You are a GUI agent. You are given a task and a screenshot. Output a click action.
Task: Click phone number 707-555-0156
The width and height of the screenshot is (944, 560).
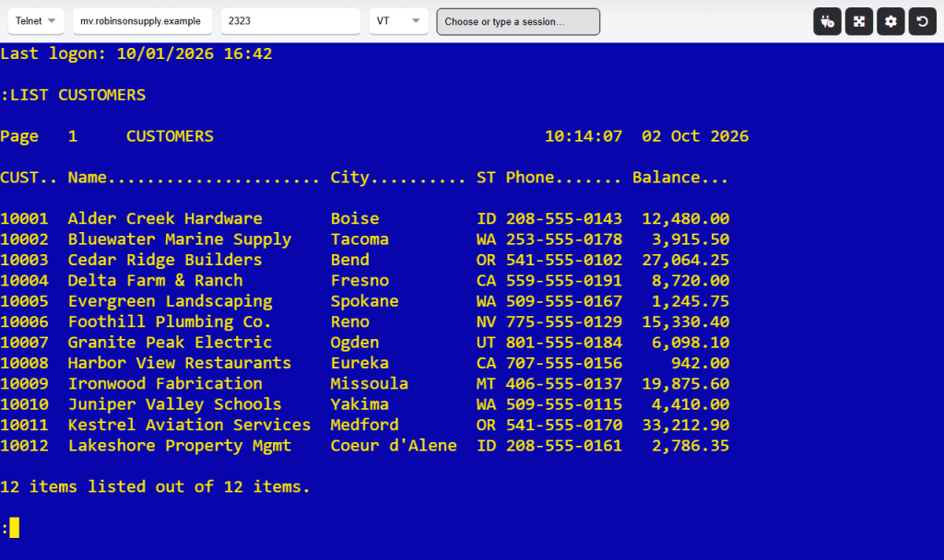point(564,363)
